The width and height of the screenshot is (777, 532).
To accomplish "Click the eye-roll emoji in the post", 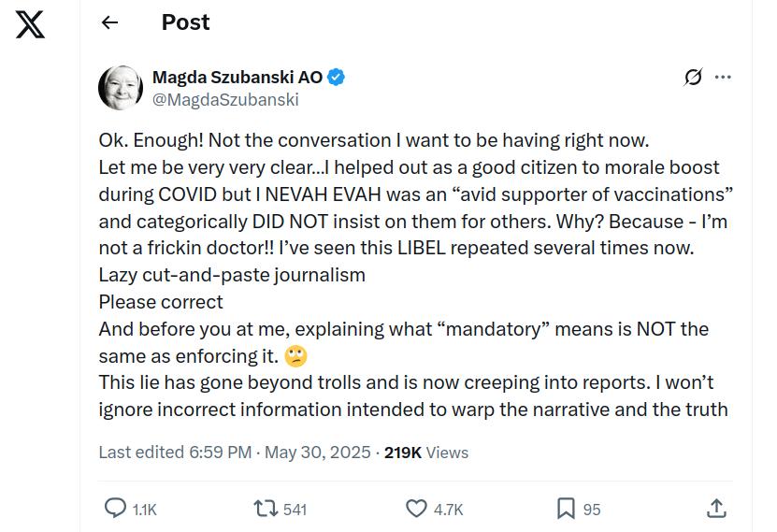I will coord(296,356).
